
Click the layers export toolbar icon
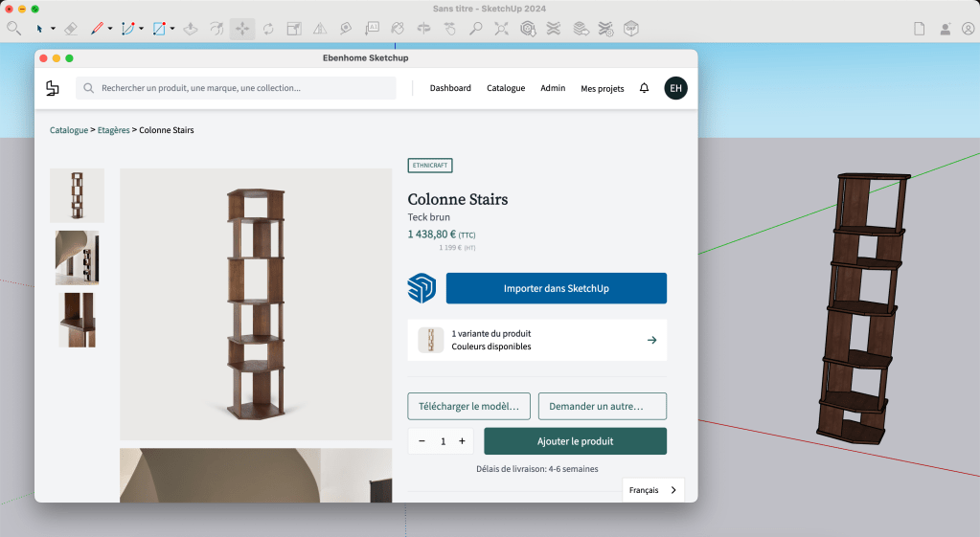(581, 29)
